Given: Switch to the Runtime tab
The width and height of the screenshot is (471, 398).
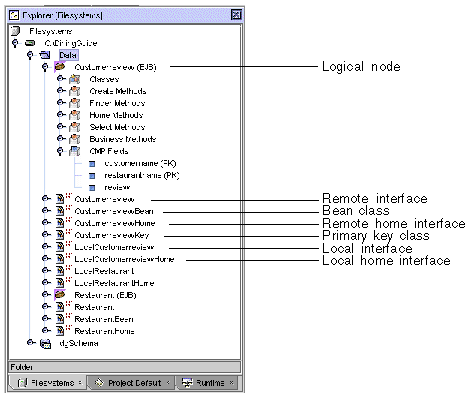Looking at the screenshot, I should 207,383.
